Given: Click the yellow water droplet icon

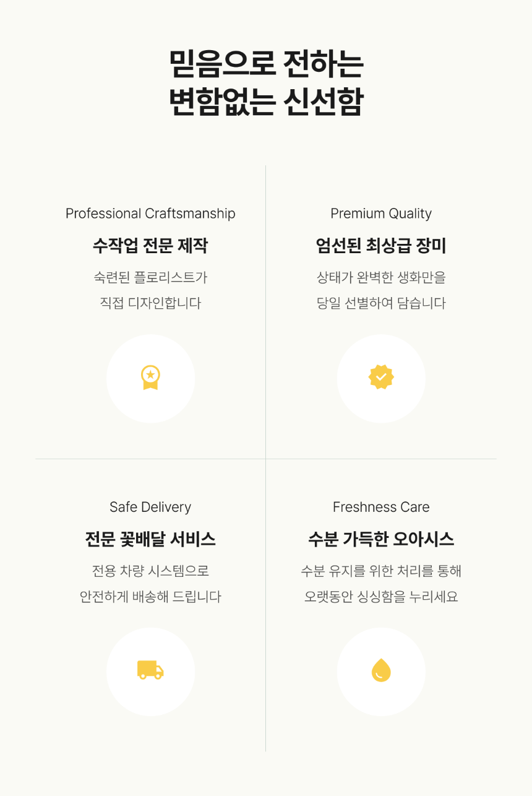Looking at the screenshot, I should tap(381, 670).
